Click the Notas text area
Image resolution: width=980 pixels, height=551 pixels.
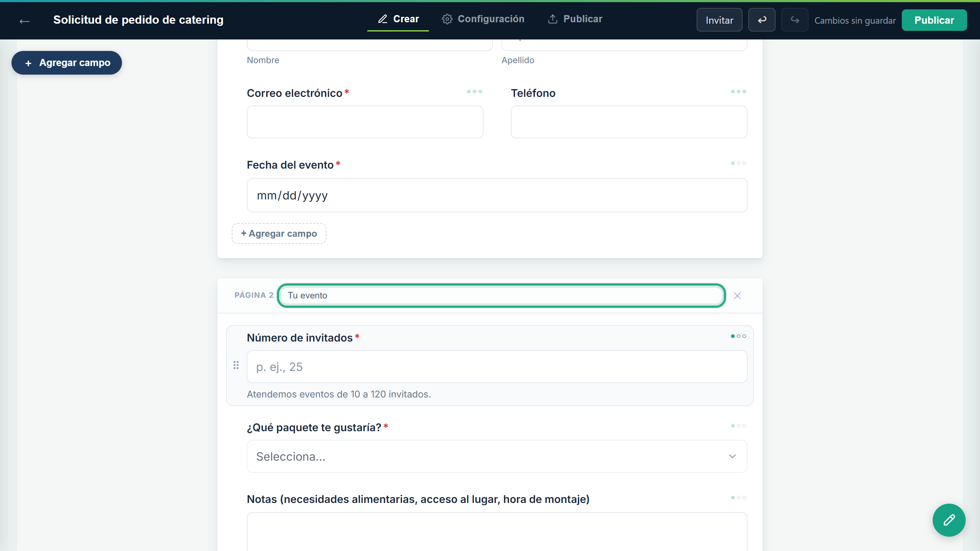497,532
